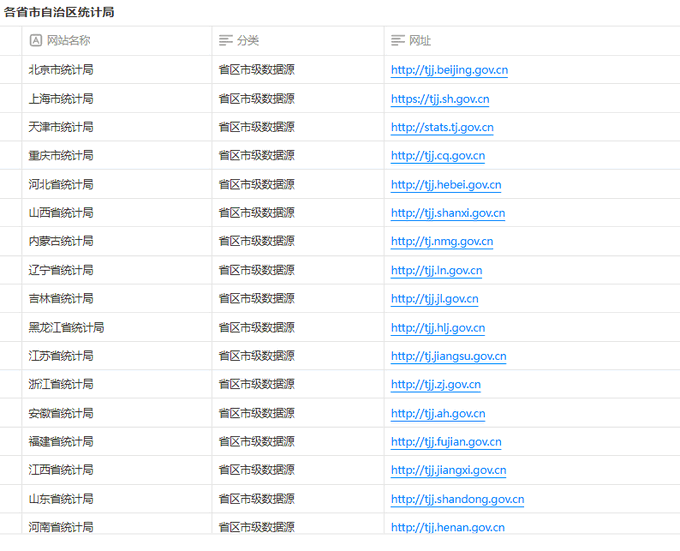Viewport: 680px width, 551px height.
Task: Open the tjj.beijing.gov.cn link
Action: 449,70
